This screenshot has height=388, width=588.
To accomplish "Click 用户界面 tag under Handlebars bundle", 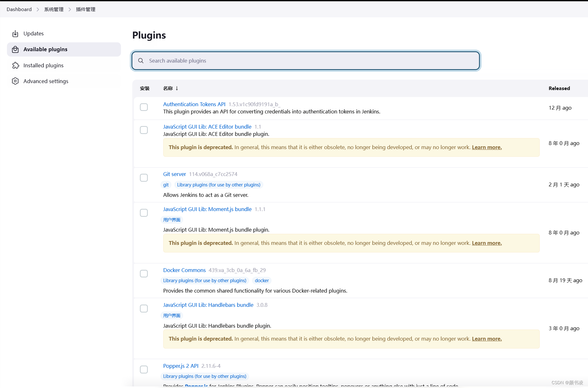I will (172, 316).
